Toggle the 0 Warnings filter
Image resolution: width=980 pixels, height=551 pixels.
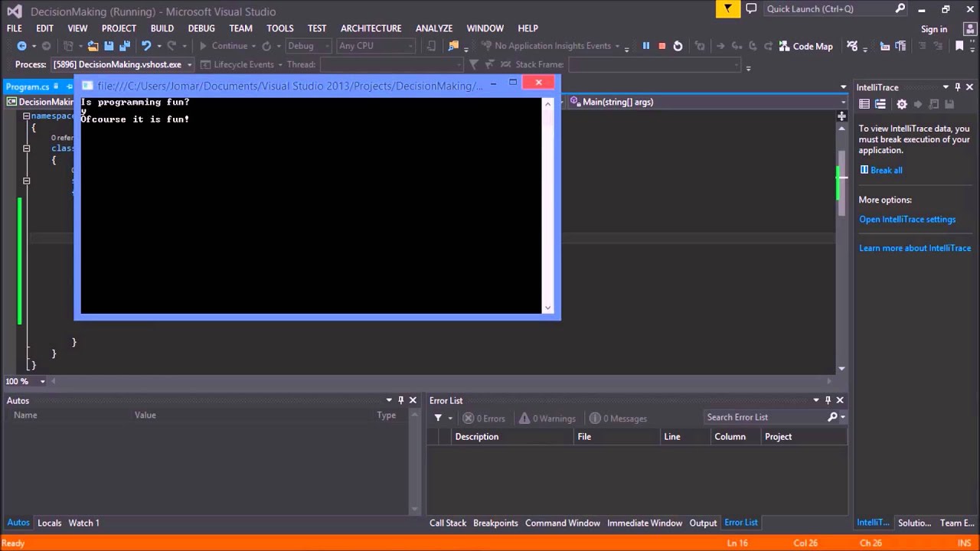547,419
